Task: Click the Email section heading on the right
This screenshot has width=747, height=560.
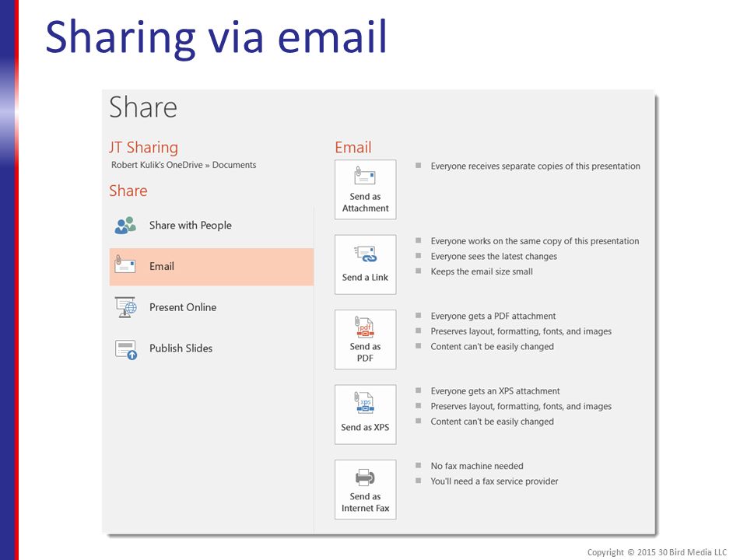Action: pos(353,147)
